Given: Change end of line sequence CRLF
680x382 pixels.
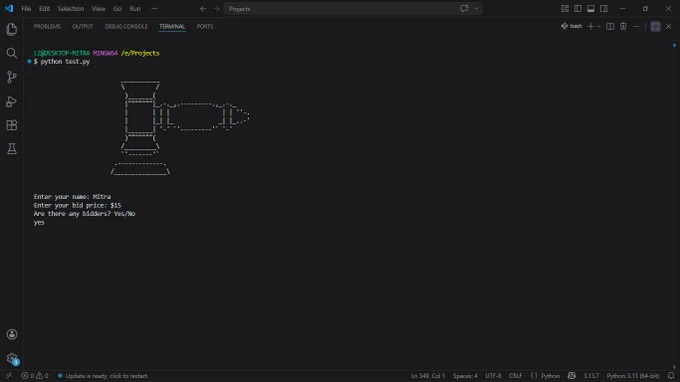Looking at the screenshot, I should point(516,376).
